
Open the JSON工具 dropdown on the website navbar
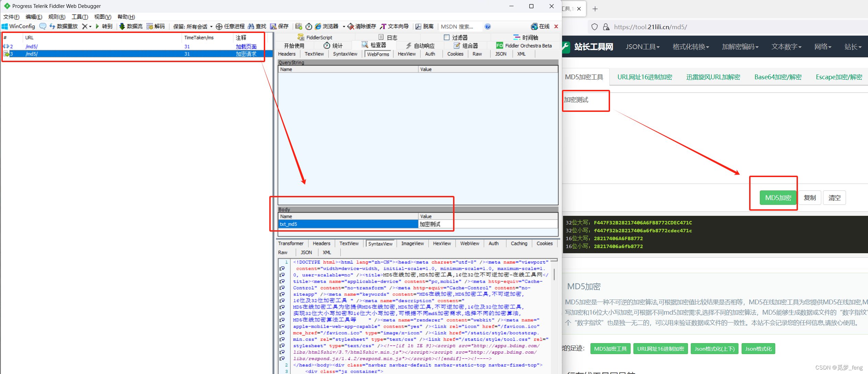click(x=642, y=46)
